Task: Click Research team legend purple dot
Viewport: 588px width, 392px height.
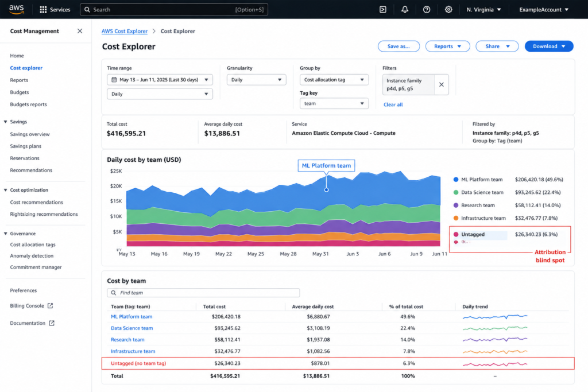Action: coord(456,205)
